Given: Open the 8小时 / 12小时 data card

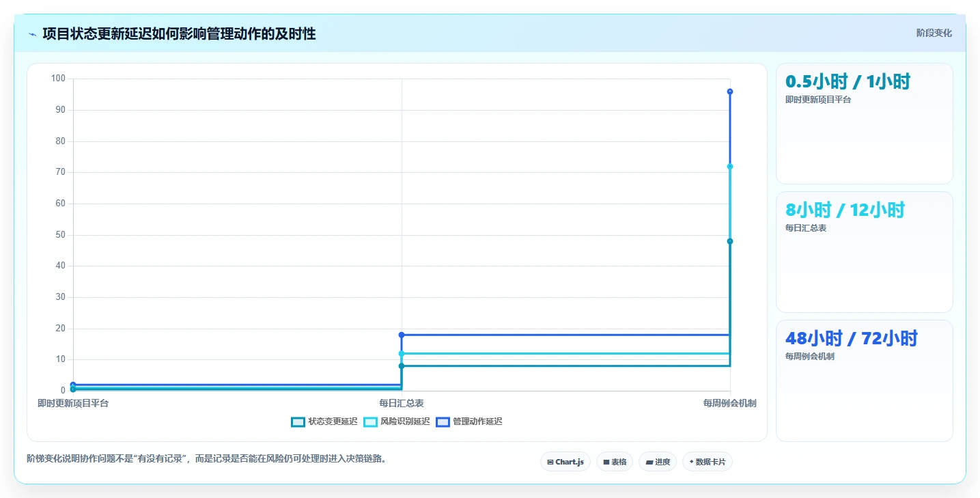Looking at the screenshot, I should click(865, 252).
